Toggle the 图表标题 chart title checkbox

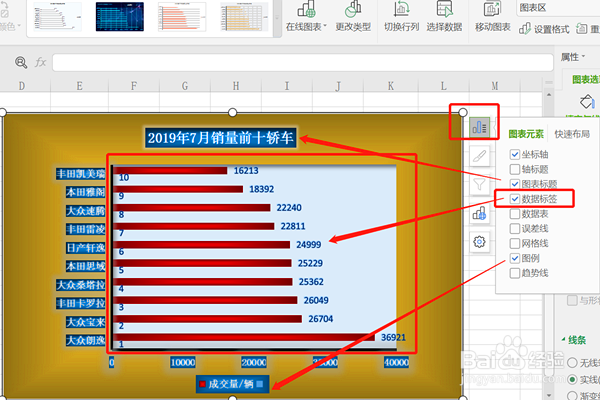[x=515, y=184]
